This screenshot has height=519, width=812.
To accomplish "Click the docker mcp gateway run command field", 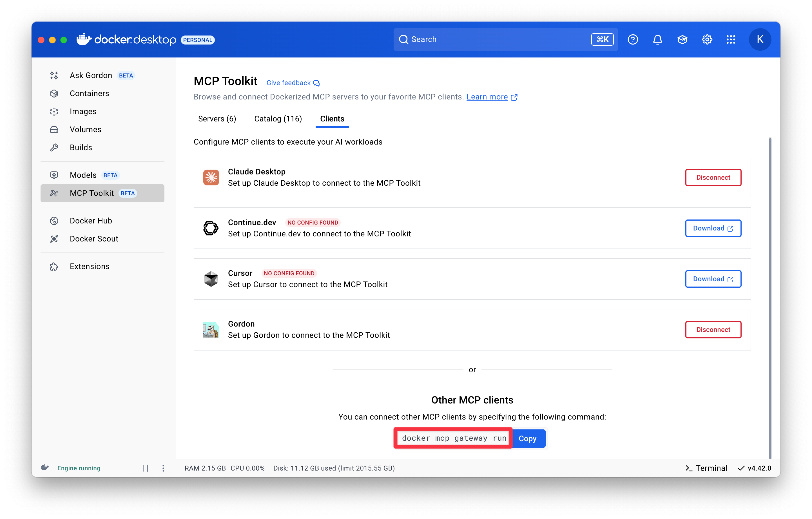I will click(454, 438).
